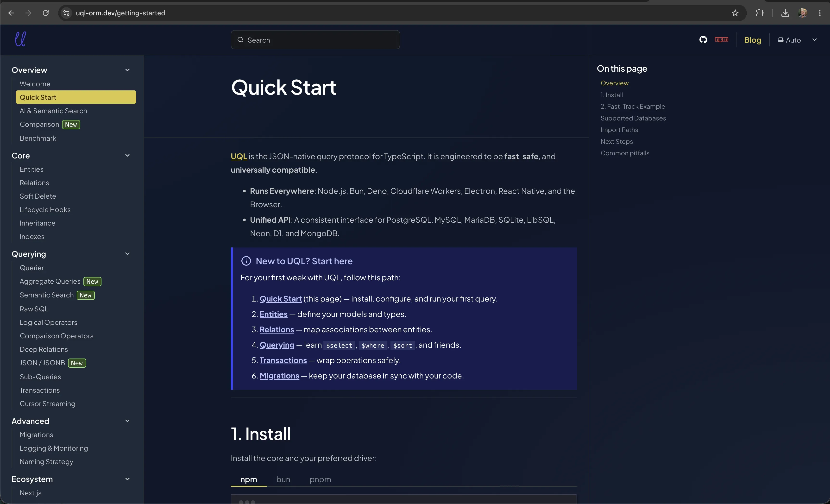This screenshot has height=504, width=830.
Task: Open Comparison page in sidebar
Action: click(39, 124)
